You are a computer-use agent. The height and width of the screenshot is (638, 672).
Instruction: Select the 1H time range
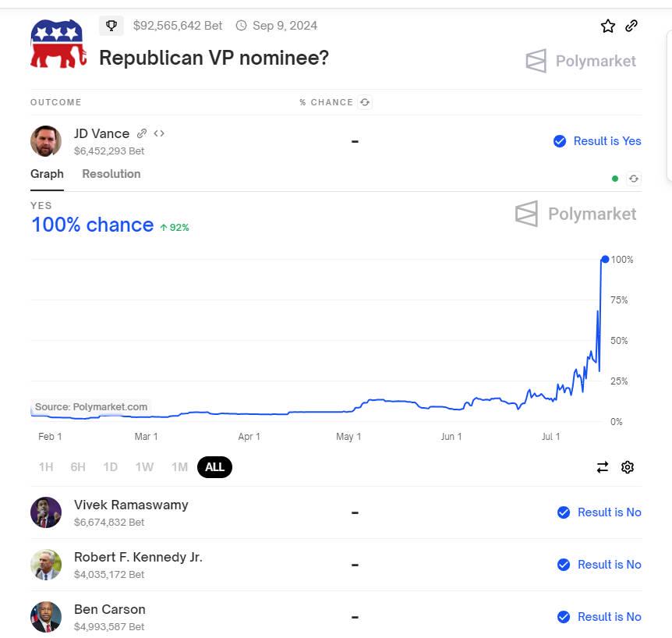[46, 467]
